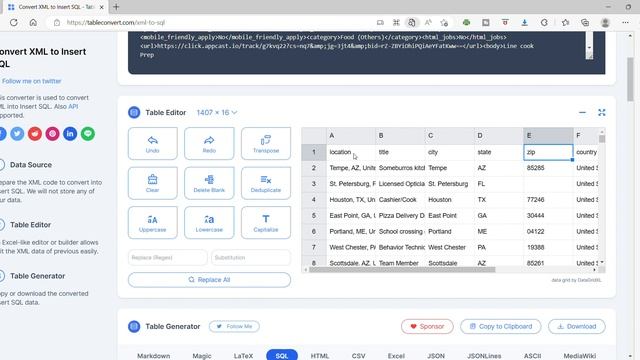640x360 pixels.
Task: Click the Undo button in Table Editor
Action: (153, 143)
